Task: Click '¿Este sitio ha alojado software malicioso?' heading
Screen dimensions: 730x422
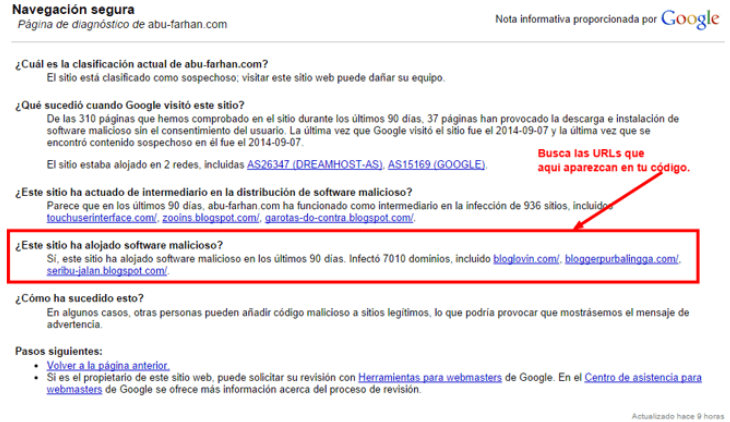Action: (x=119, y=245)
